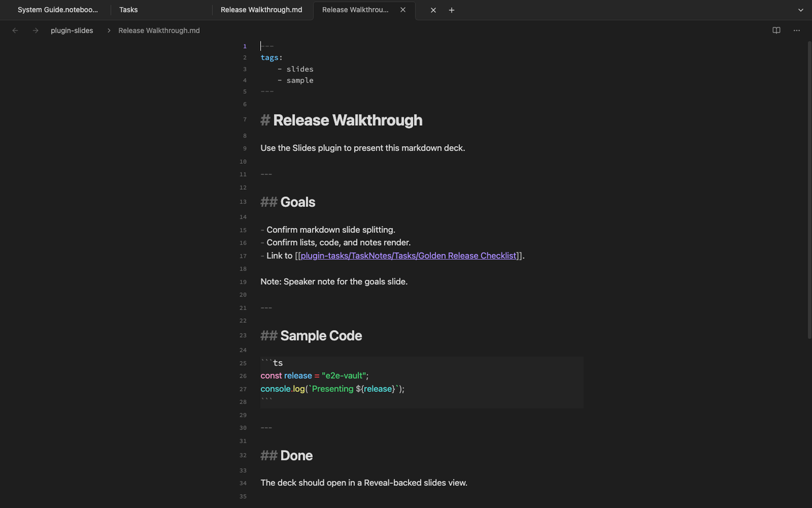Add a new tab with the plus icon
This screenshot has height=508, width=812.
452,10
